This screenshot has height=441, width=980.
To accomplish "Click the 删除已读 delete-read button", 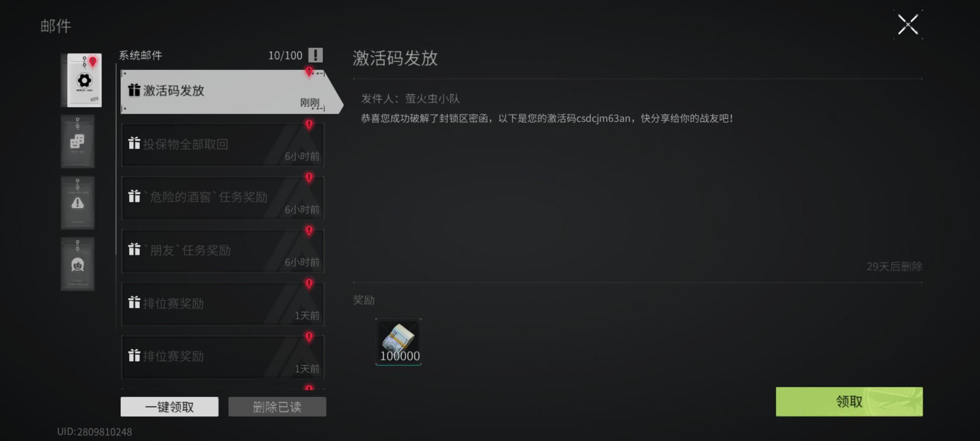I will click(277, 407).
